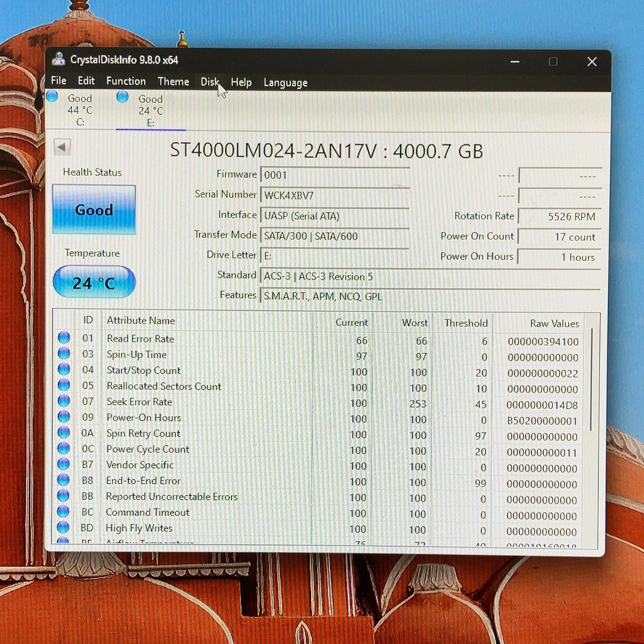
Task: Click status dot for Start/Stop Count
Action: pos(64,369)
